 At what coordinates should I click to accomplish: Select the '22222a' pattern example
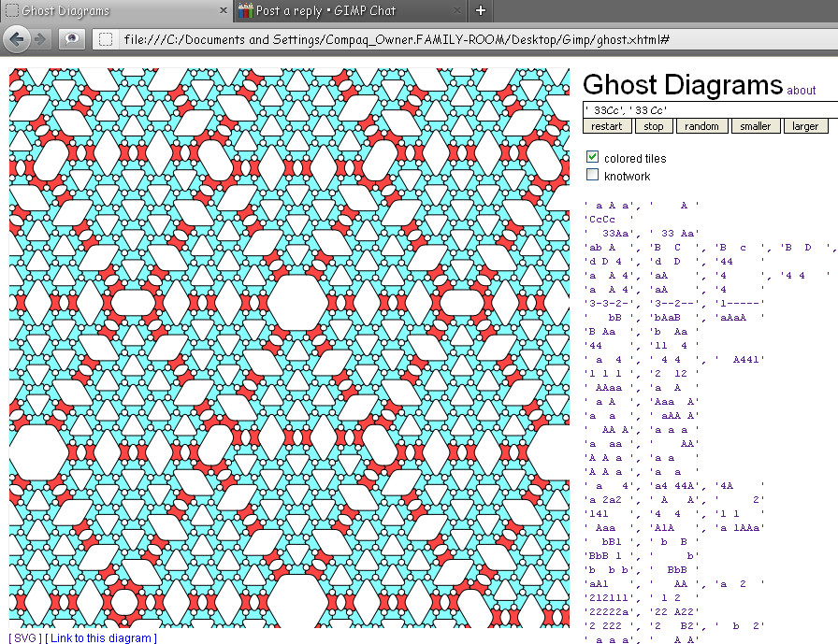(x=642, y=611)
